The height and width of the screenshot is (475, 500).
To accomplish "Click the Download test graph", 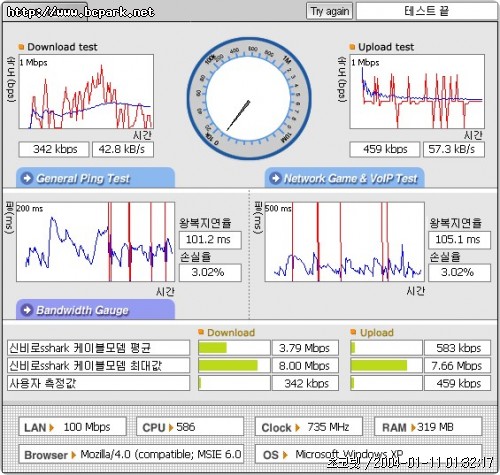I will tap(86, 92).
